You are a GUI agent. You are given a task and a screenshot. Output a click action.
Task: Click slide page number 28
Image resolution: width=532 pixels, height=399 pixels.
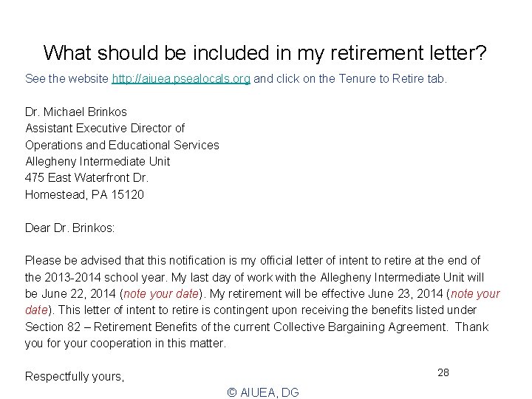[443, 372]
